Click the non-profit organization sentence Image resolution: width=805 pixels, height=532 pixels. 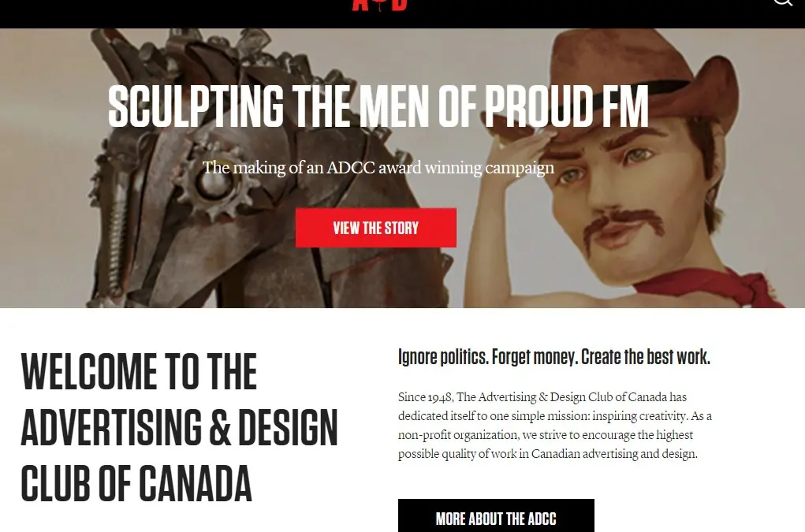point(548,445)
